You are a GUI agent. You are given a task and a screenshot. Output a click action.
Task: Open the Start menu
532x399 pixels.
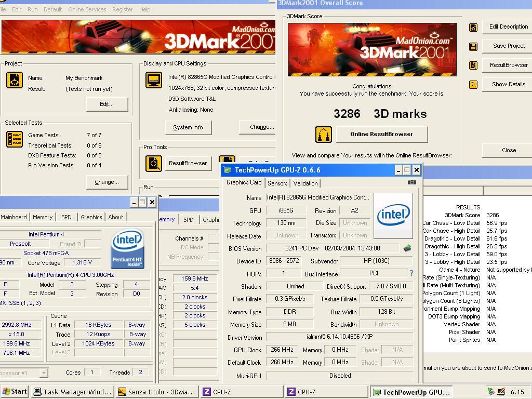click(x=14, y=392)
